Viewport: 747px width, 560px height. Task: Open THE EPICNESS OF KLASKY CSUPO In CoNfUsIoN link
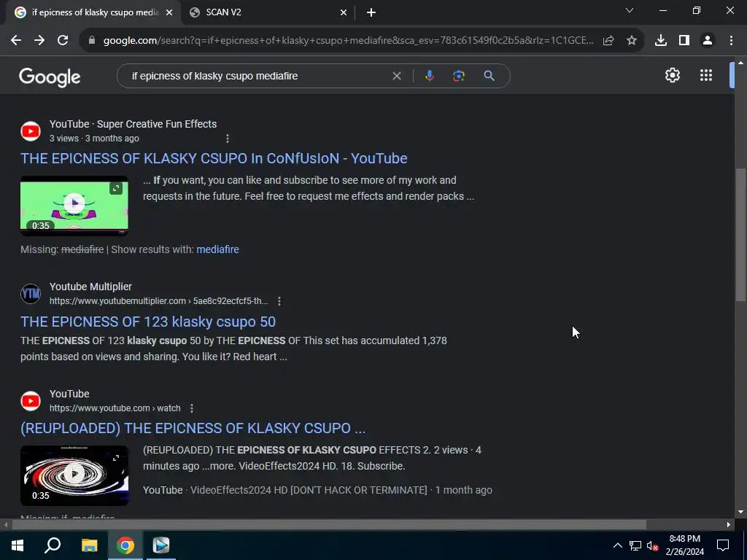coord(214,158)
